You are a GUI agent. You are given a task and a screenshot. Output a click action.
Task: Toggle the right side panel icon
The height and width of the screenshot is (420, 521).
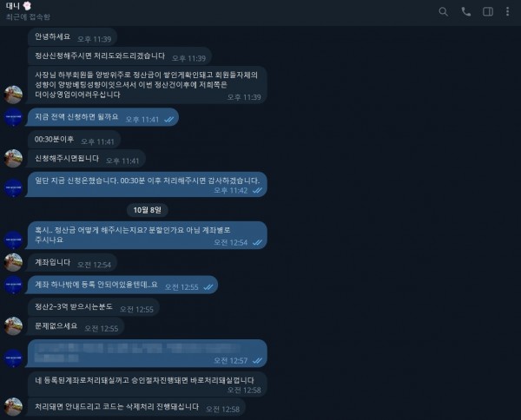(488, 11)
